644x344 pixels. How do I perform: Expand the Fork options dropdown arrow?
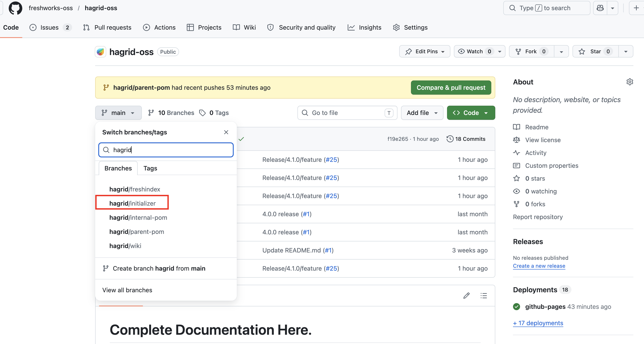(x=561, y=52)
